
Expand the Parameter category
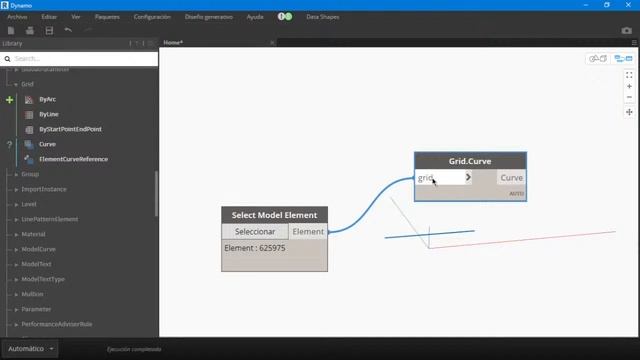point(16,309)
